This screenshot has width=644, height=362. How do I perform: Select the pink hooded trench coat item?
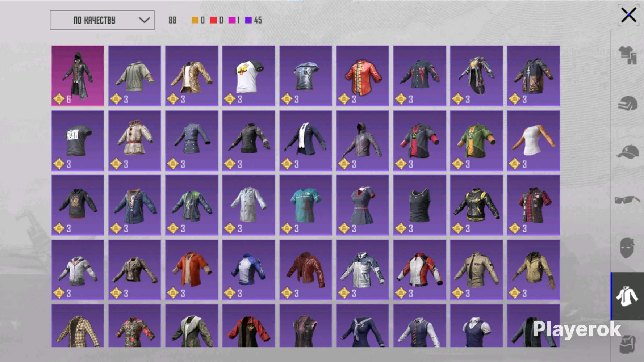point(78,76)
